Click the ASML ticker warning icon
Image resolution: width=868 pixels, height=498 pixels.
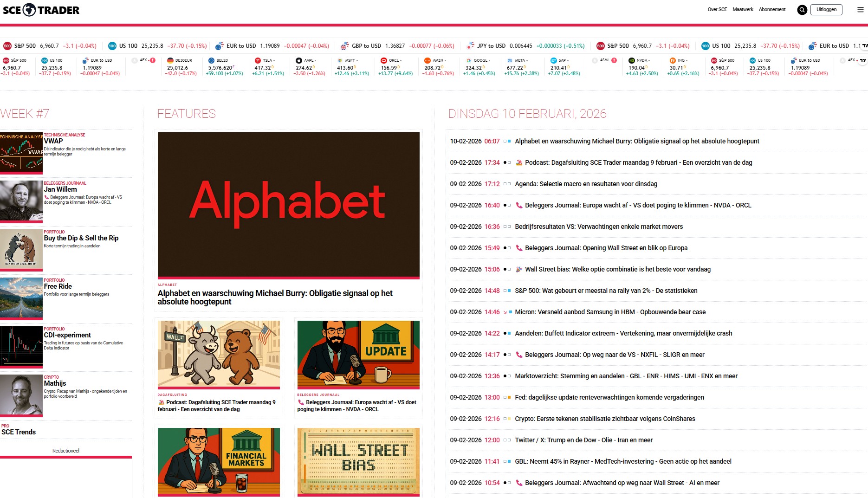(614, 60)
